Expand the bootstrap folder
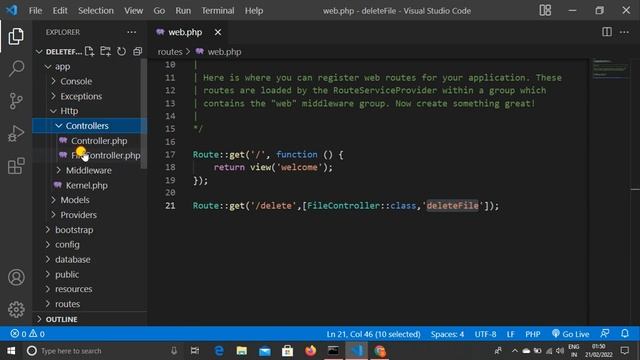640x360 pixels. pos(73,230)
